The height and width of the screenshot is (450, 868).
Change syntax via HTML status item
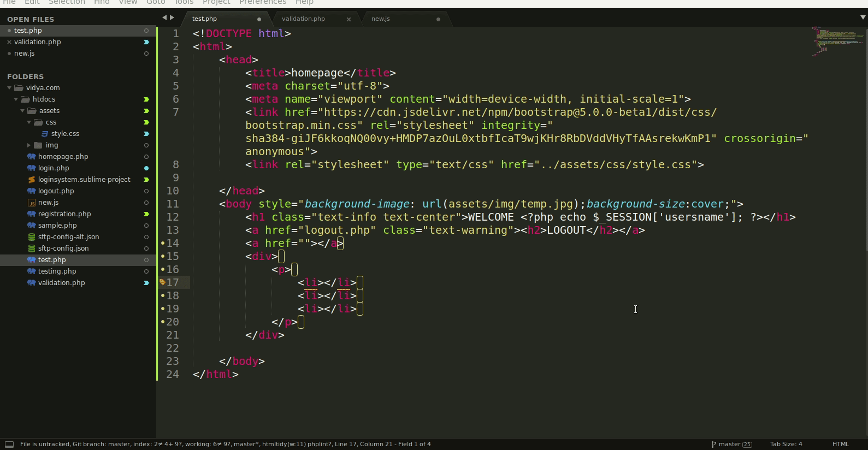(x=840, y=445)
